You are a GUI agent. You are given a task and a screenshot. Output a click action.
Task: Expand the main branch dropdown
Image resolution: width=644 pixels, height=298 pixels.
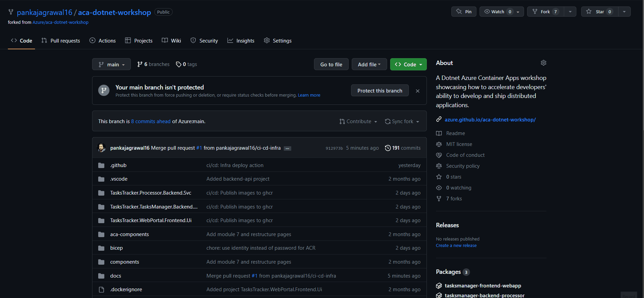pos(111,64)
